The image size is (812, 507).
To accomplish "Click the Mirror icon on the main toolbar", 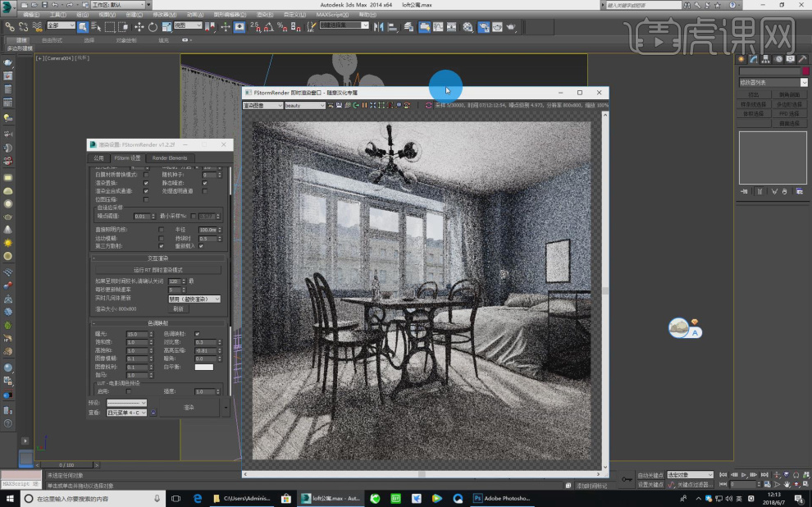I will 379,27.
